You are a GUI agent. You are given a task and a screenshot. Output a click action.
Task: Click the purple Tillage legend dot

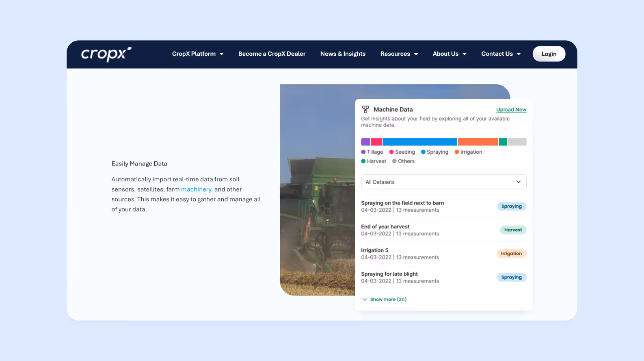363,152
